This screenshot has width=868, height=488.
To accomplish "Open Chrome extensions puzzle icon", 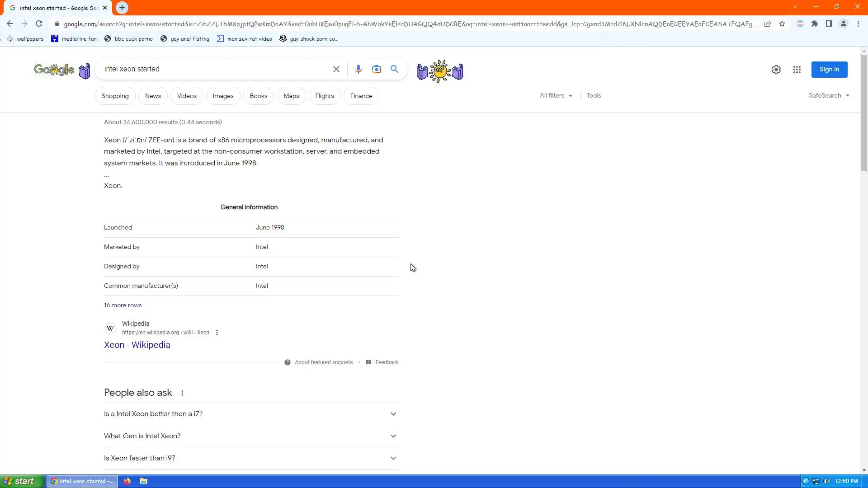I will click(814, 24).
